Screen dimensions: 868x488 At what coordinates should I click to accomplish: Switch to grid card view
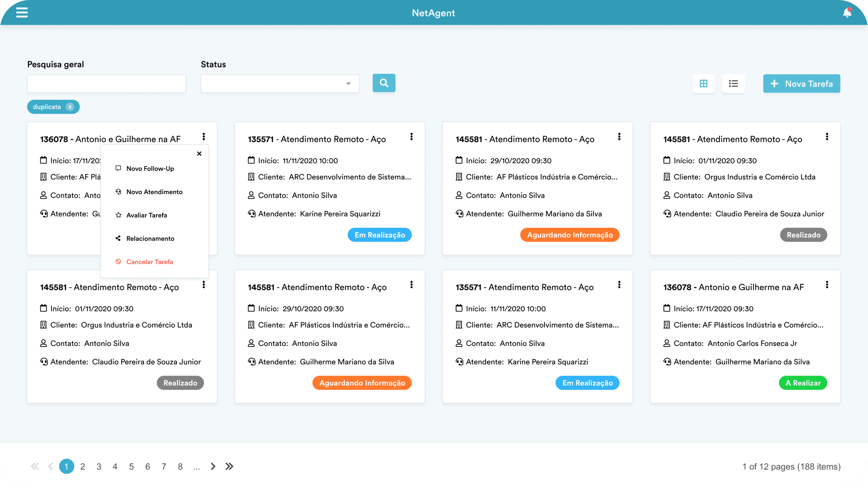tap(703, 84)
